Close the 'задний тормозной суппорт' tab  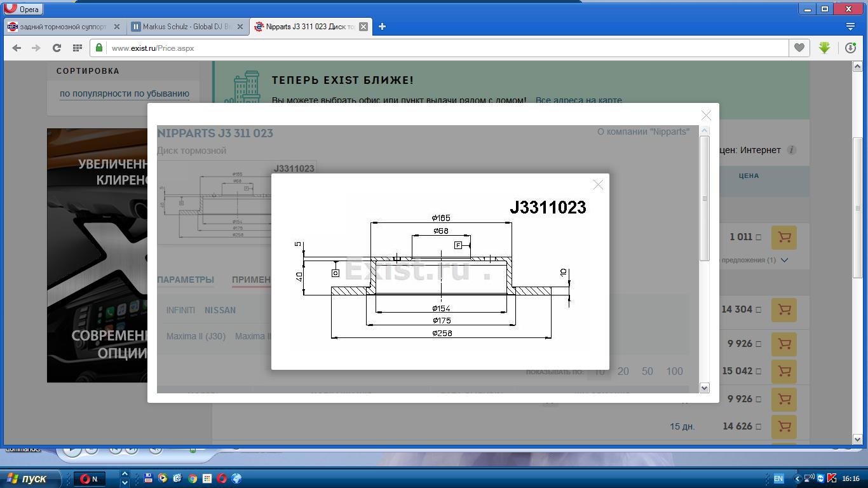[116, 27]
